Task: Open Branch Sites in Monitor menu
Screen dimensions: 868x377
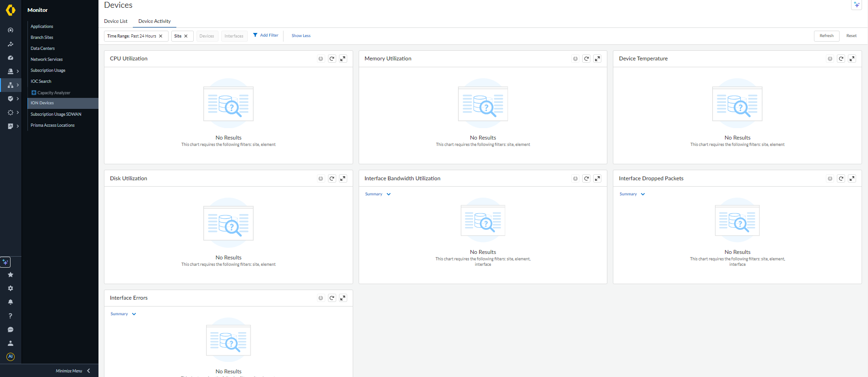Action: (x=42, y=38)
